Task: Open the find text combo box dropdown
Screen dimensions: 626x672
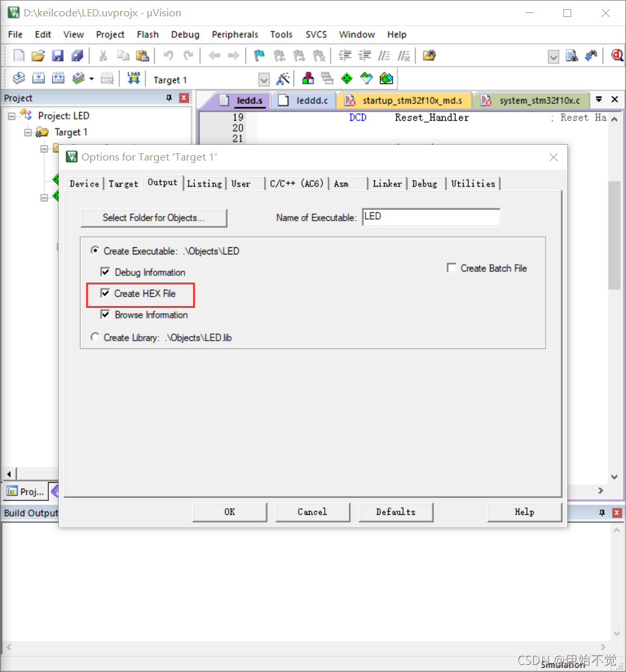Action: click(x=553, y=57)
